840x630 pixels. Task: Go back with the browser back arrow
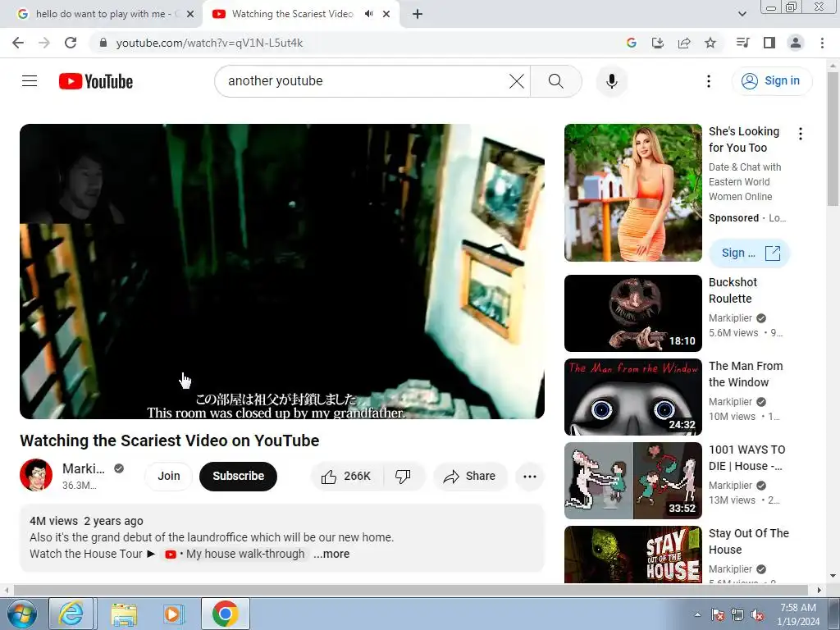(18, 43)
